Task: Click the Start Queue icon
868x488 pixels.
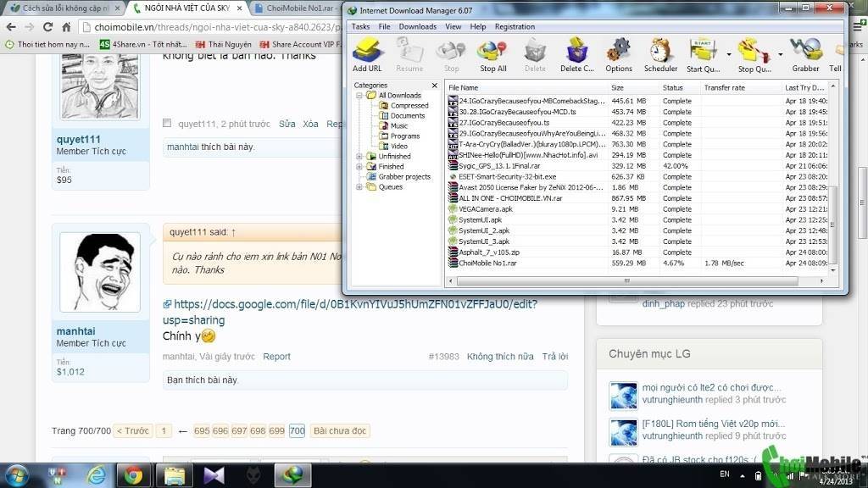Action: pyautogui.click(x=701, y=52)
